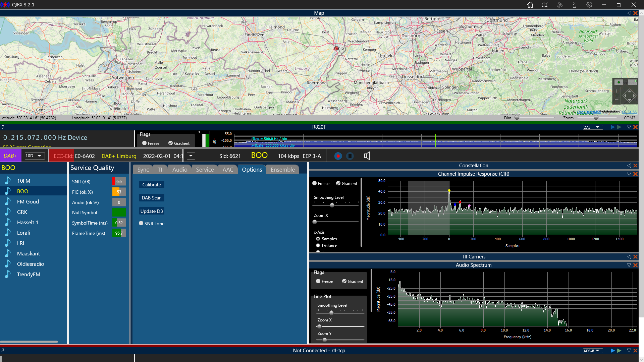The width and height of the screenshot is (644, 362).
Task: Open the Map view icon in title bar
Action: click(x=545, y=5)
